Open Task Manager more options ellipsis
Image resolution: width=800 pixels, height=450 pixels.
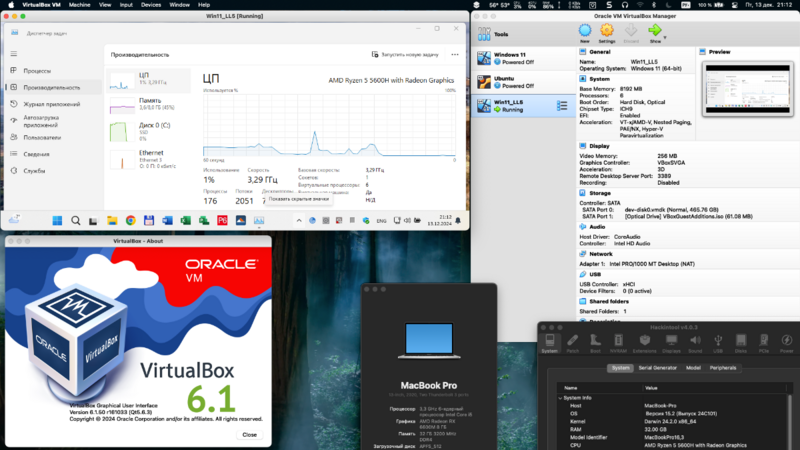pyautogui.click(x=455, y=55)
